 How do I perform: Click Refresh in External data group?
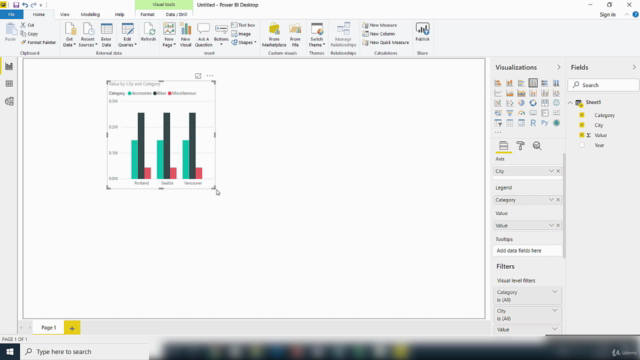click(x=148, y=32)
